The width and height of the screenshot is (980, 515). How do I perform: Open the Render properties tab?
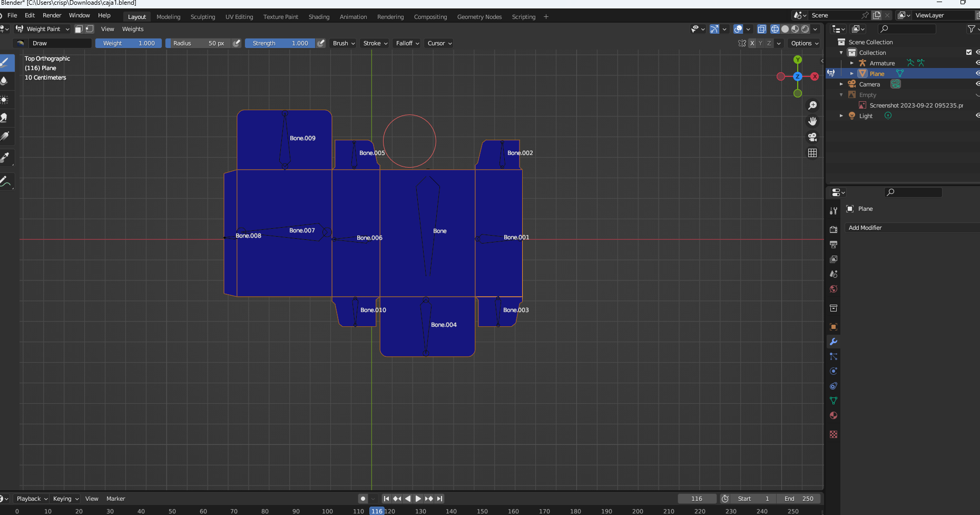click(x=834, y=230)
